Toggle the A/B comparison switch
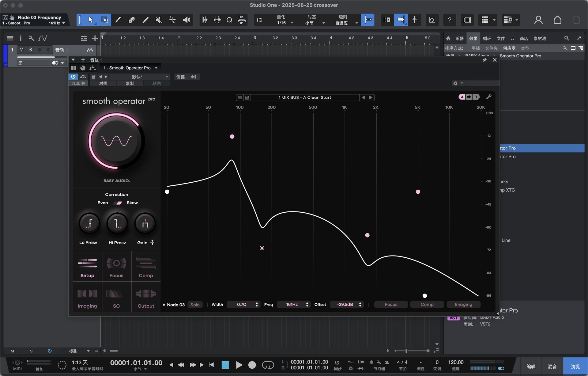 (469, 97)
